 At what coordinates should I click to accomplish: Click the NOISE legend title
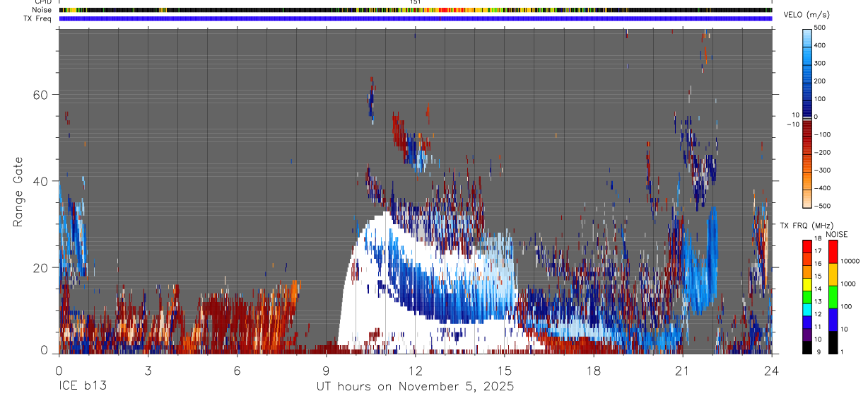(x=836, y=234)
